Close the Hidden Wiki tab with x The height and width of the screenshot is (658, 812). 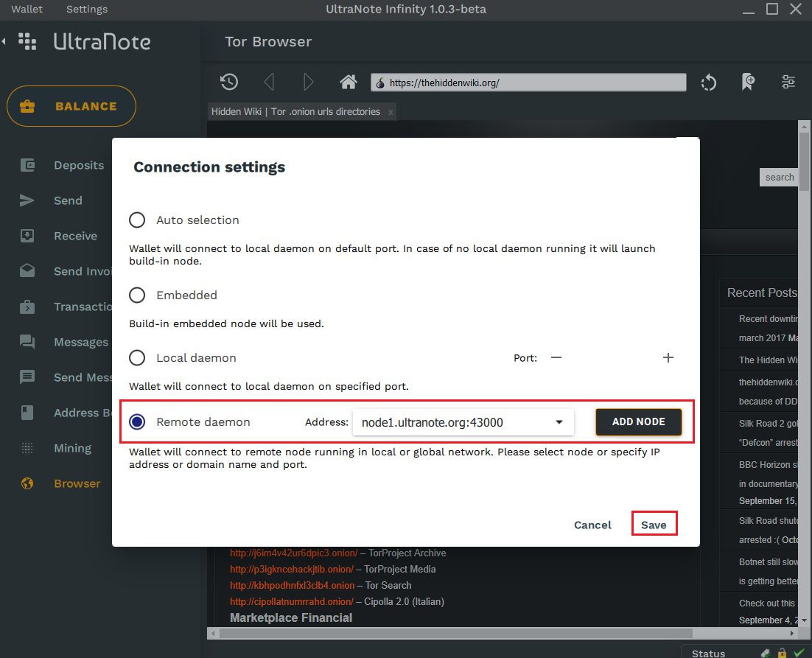(x=391, y=112)
